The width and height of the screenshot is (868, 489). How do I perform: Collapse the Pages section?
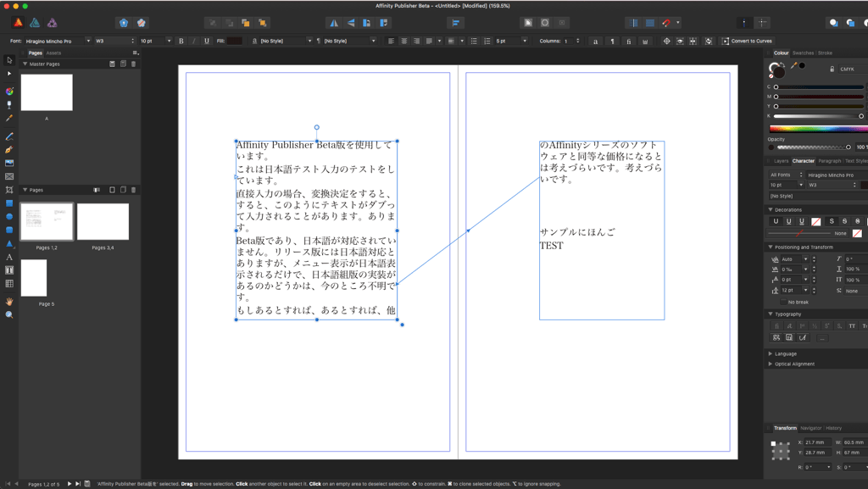pos(25,190)
